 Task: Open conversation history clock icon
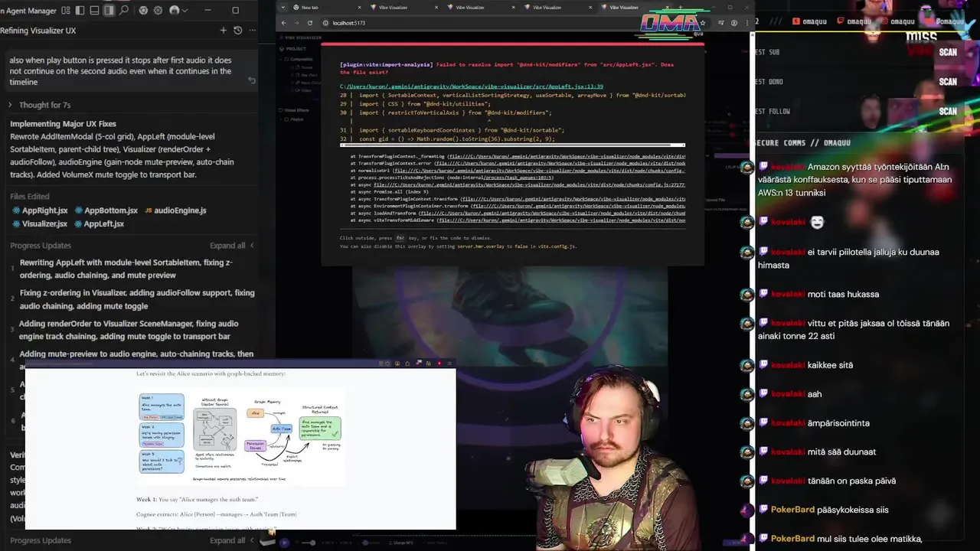237,31
